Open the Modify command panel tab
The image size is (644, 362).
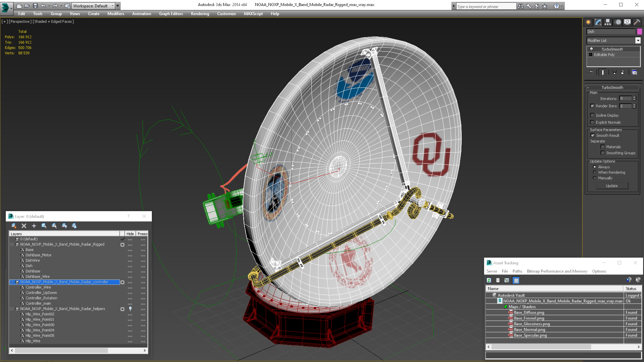coord(598,22)
